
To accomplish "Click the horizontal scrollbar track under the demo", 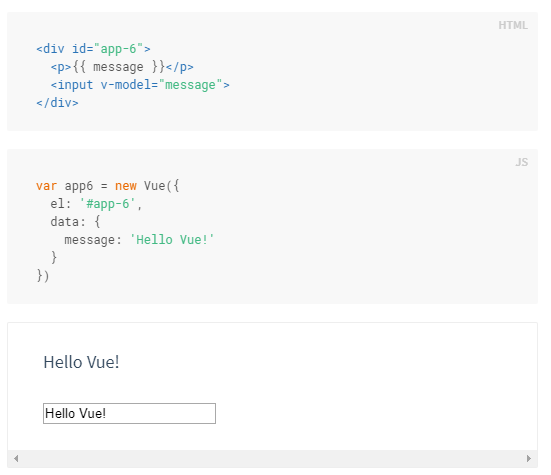I will click(272, 458).
